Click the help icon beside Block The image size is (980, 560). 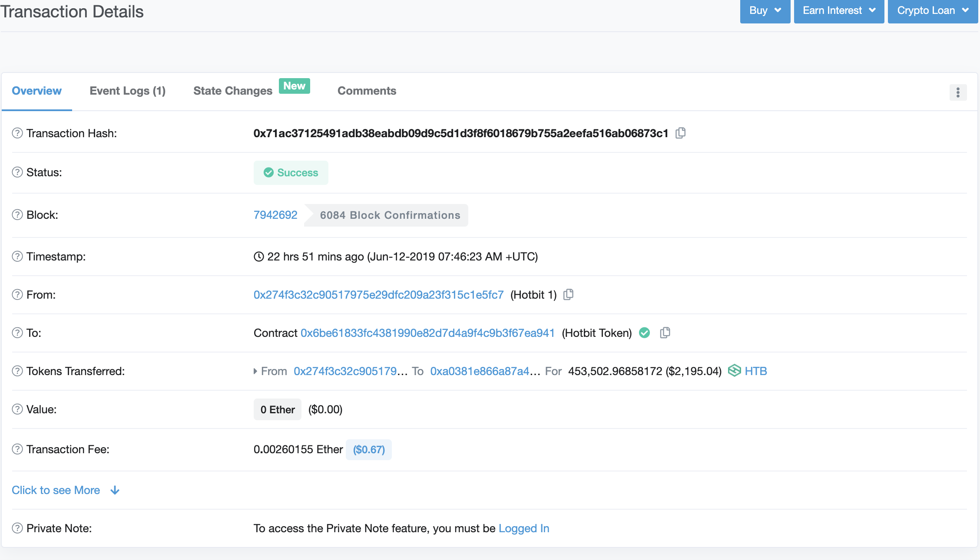pyautogui.click(x=17, y=215)
